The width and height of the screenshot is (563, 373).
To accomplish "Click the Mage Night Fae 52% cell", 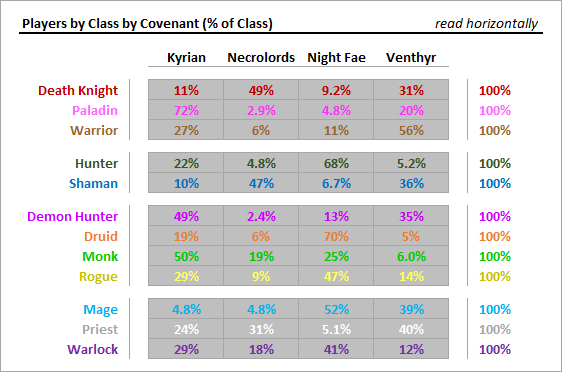I will point(336,309).
